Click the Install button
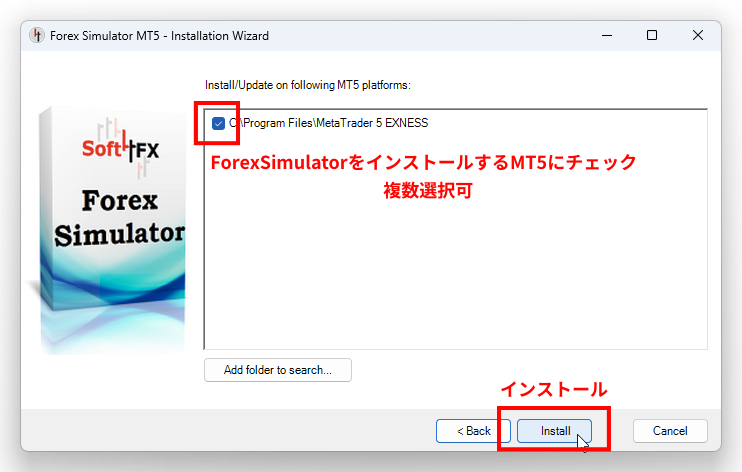 point(554,431)
